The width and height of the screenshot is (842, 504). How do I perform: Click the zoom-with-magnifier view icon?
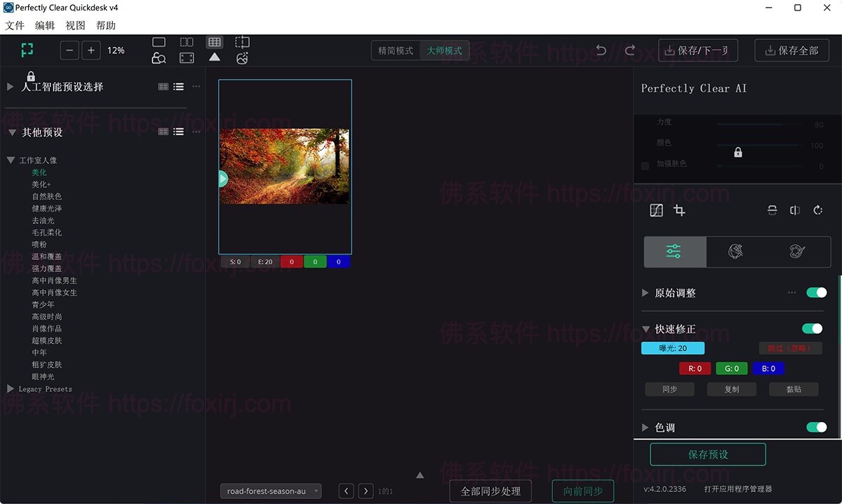159,57
